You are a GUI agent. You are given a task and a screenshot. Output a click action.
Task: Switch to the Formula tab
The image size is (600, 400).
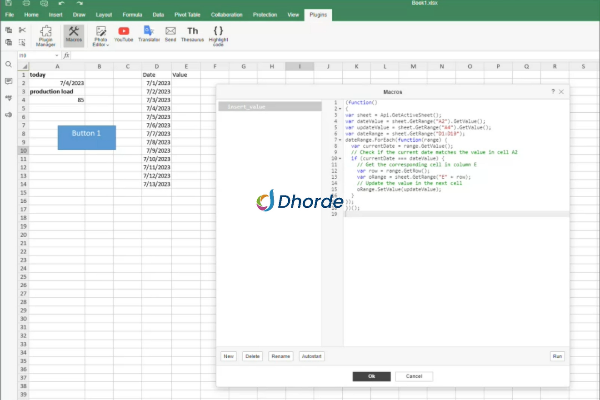tap(131, 16)
